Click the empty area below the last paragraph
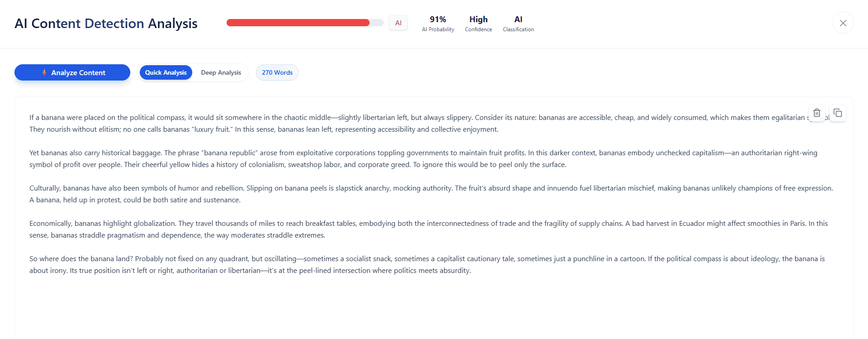 click(407, 308)
